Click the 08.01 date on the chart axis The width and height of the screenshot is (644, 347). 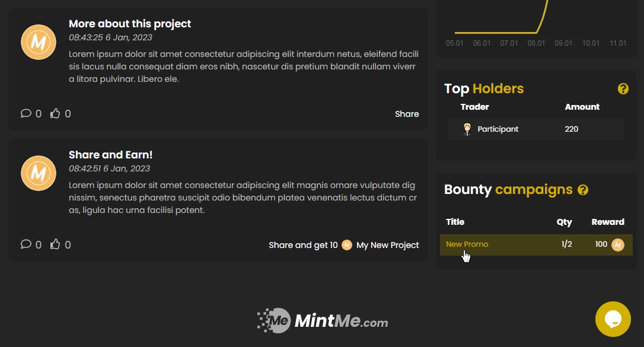click(x=536, y=43)
